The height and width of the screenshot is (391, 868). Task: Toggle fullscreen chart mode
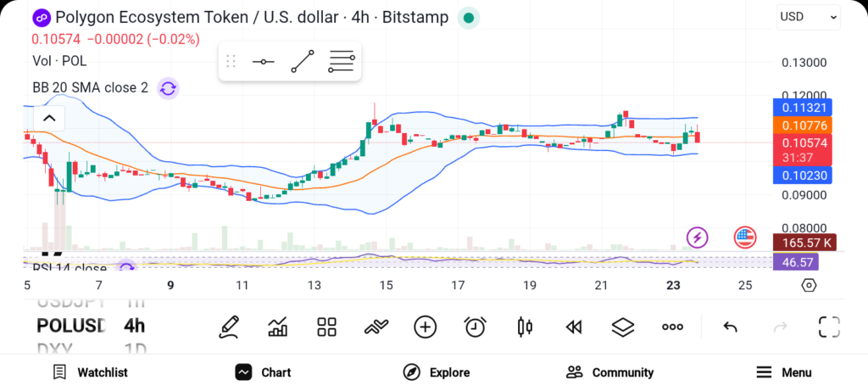pos(829,327)
